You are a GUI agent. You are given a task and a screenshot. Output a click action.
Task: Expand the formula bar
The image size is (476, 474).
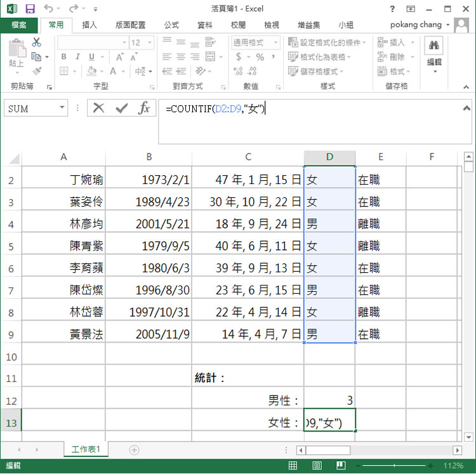(466, 108)
